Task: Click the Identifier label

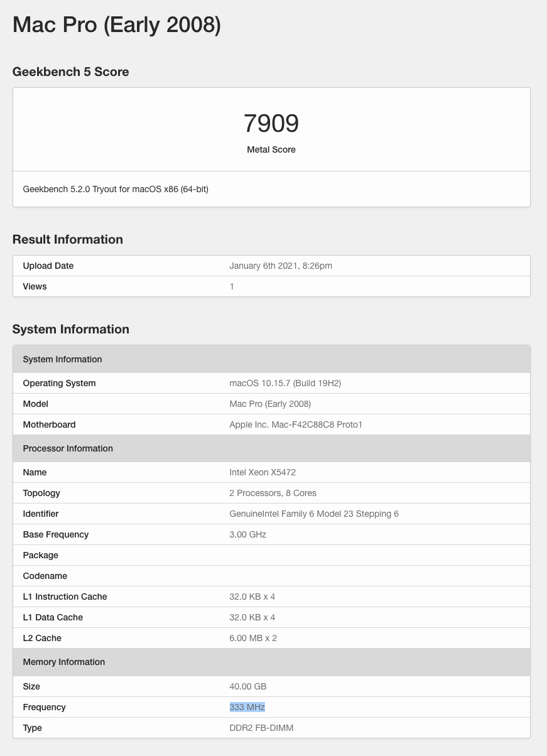Action: 41,514
